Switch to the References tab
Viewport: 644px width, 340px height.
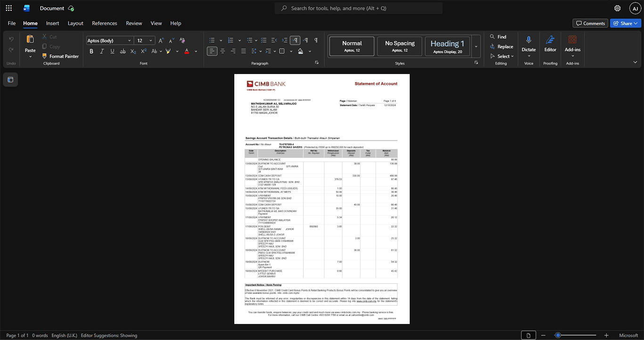[x=104, y=23]
